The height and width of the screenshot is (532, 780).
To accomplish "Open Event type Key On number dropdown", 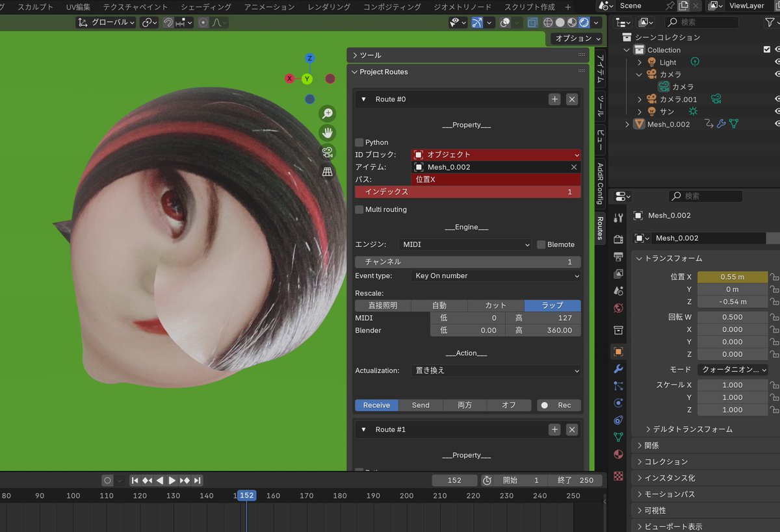I will coord(496,276).
